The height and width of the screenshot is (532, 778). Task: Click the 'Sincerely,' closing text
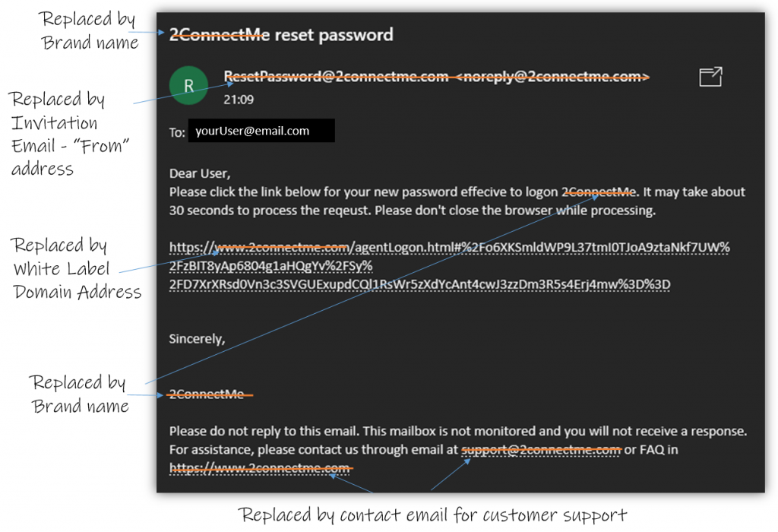(197, 339)
